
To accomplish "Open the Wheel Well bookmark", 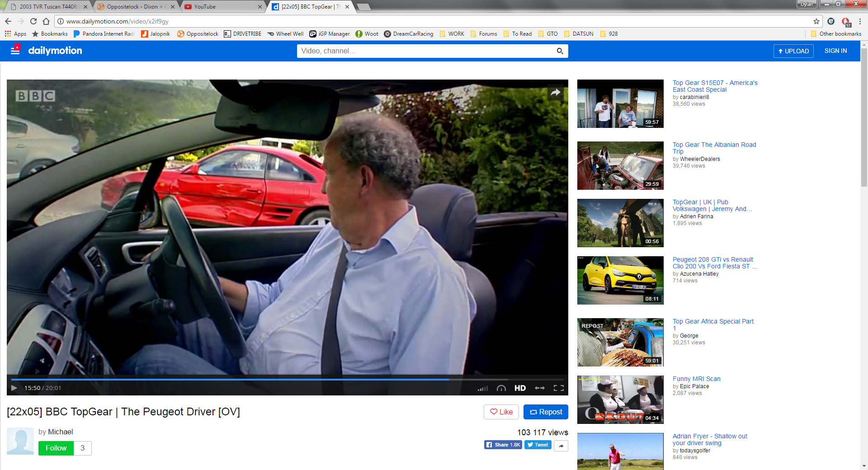I will (x=285, y=34).
